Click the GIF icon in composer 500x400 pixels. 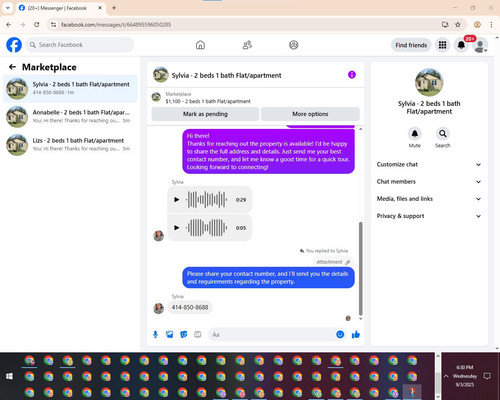[198, 334]
